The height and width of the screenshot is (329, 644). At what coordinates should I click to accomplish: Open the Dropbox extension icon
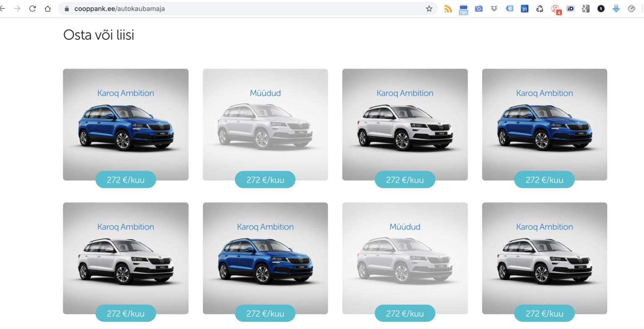pos(494,9)
